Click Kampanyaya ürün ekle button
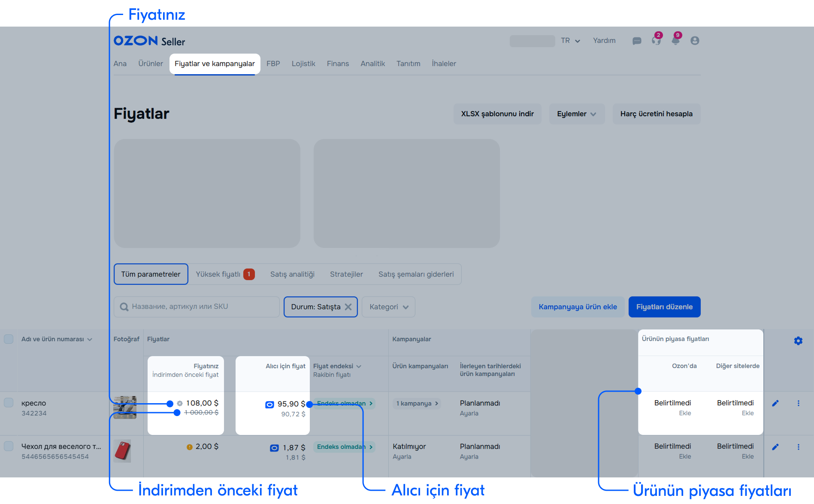This screenshot has width=814, height=504. [578, 307]
